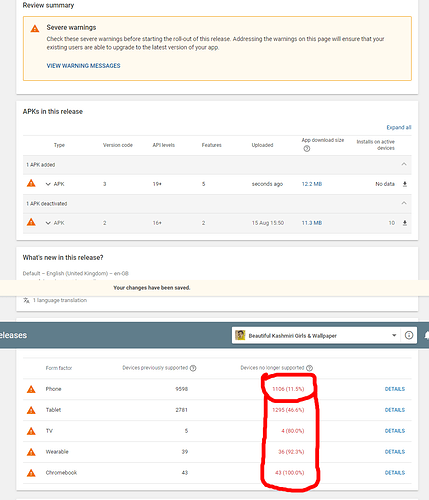Open Details for Chromebook

[395, 473]
